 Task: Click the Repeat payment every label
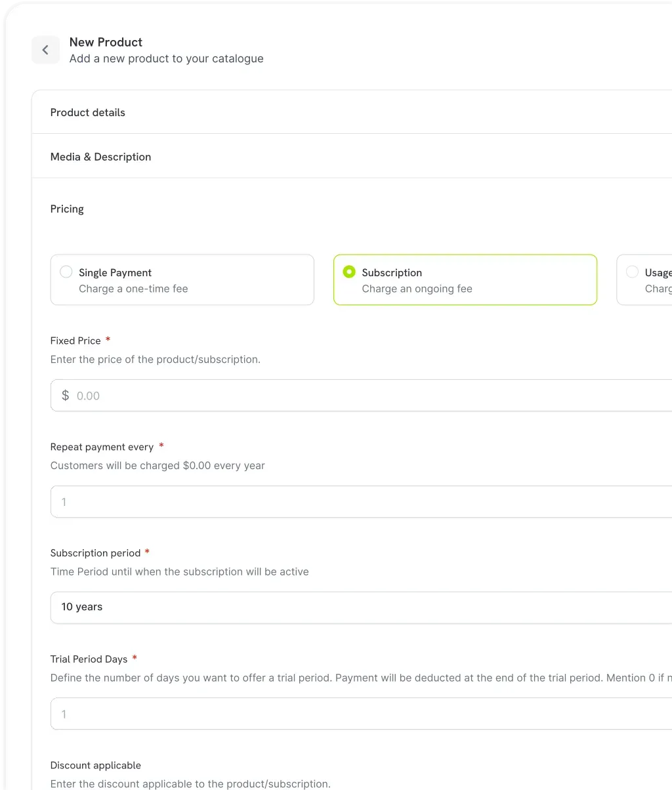coord(102,447)
